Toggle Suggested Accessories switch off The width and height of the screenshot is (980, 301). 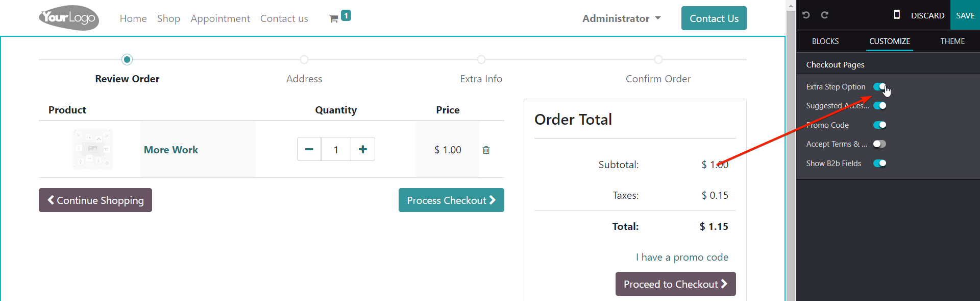coord(879,106)
